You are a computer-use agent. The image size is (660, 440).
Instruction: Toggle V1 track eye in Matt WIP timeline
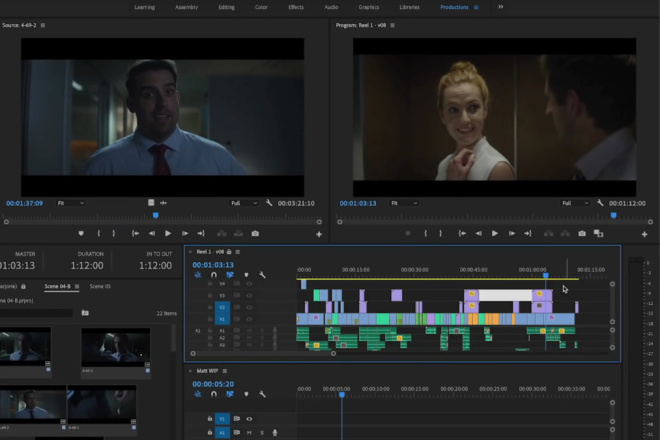point(249,419)
